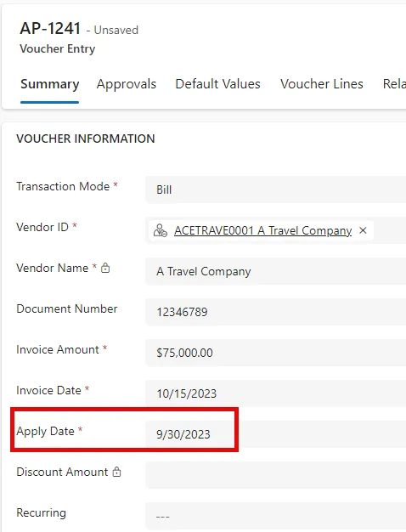Click the Document Number label

67,308
